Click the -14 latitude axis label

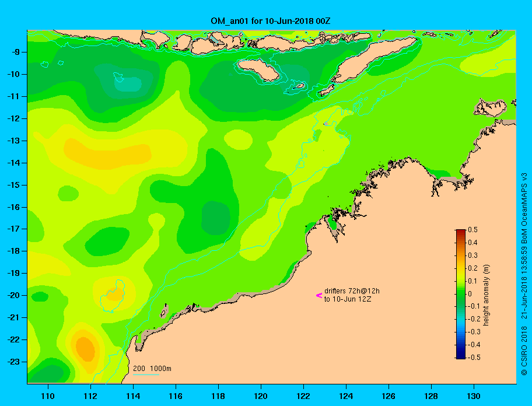13,163
